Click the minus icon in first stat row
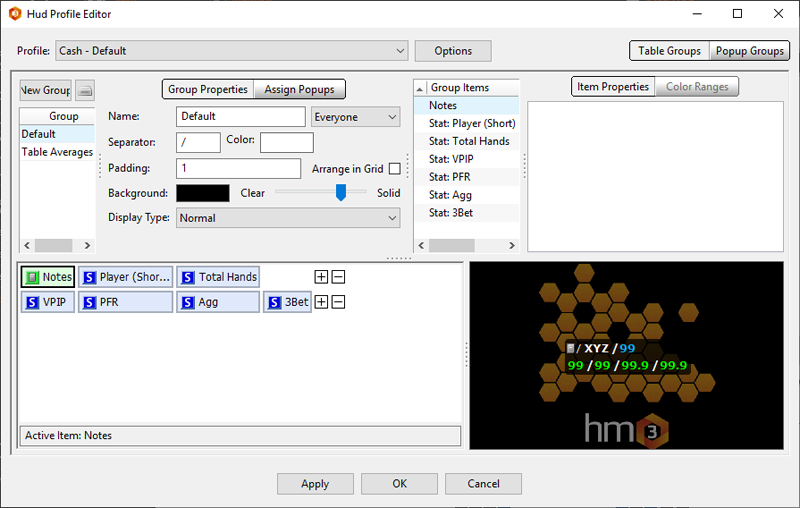Screen dimensions: 800x508 point(338,277)
